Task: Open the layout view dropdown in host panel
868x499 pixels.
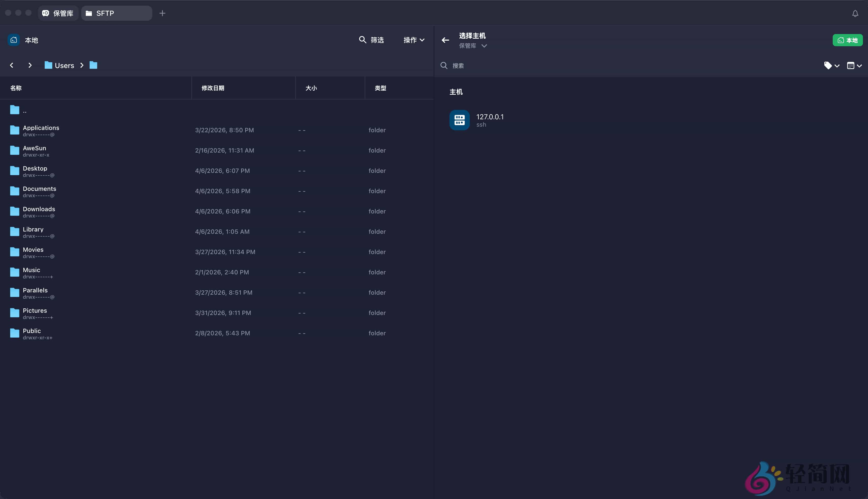Action: [854, 65]
